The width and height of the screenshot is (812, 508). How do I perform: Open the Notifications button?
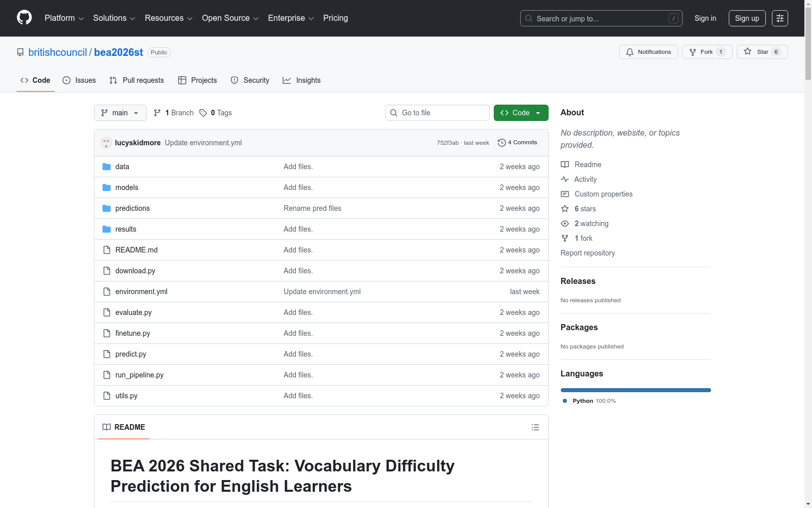click(x=649, y=52)
